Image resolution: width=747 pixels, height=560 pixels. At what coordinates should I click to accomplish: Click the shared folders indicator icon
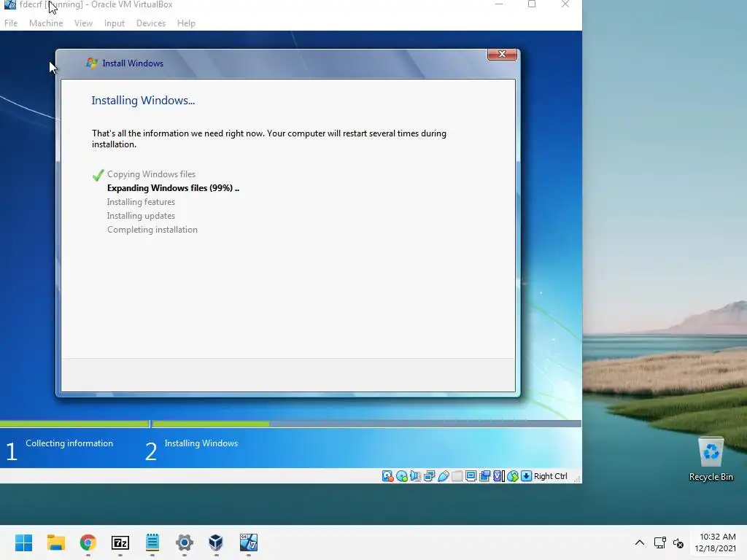[457, 476]
